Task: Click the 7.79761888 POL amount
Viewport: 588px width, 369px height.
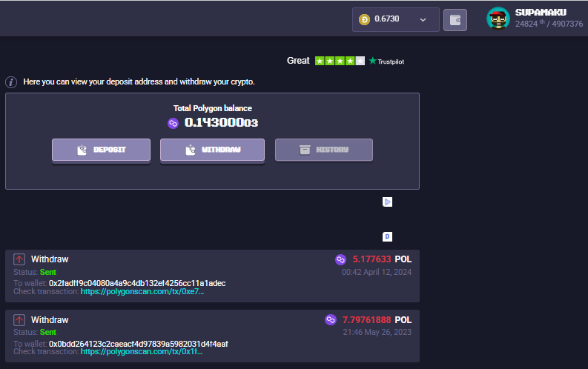Action: pyautogui.click(x=377, y=320)
